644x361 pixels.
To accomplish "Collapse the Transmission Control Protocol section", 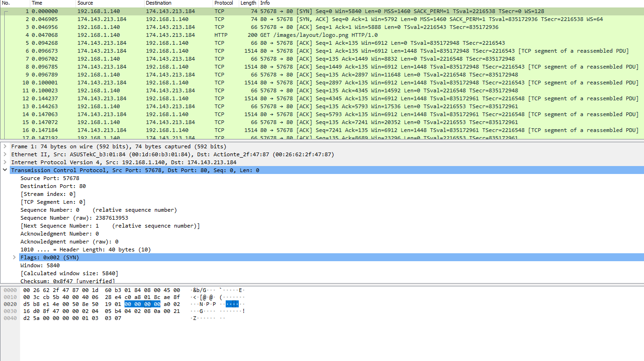I will click(x=5, y=170).
